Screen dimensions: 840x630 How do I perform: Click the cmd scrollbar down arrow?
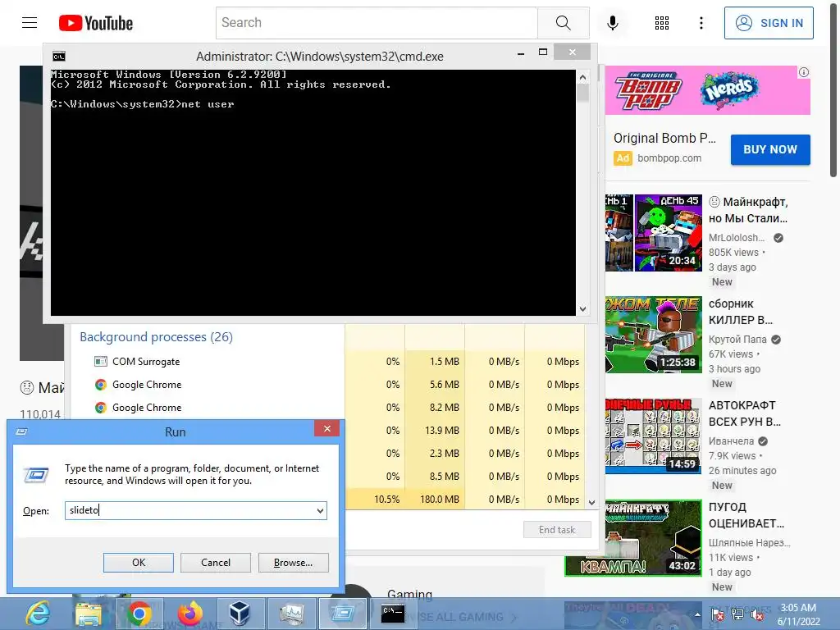[583, 309]
